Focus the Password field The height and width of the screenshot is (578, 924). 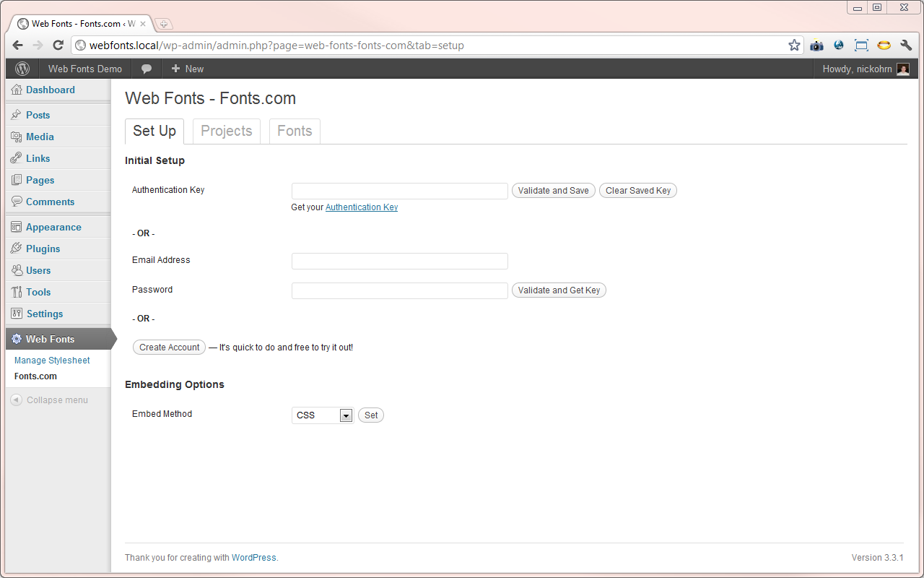click(x=400, y=290)
